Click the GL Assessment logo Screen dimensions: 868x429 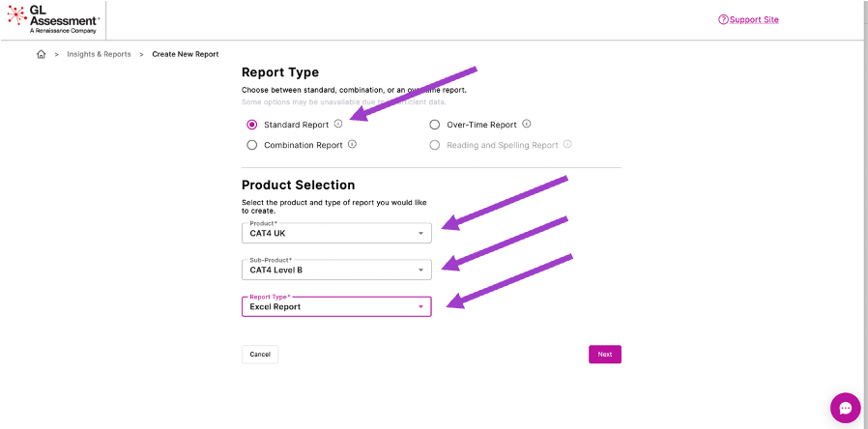point(51,19)
